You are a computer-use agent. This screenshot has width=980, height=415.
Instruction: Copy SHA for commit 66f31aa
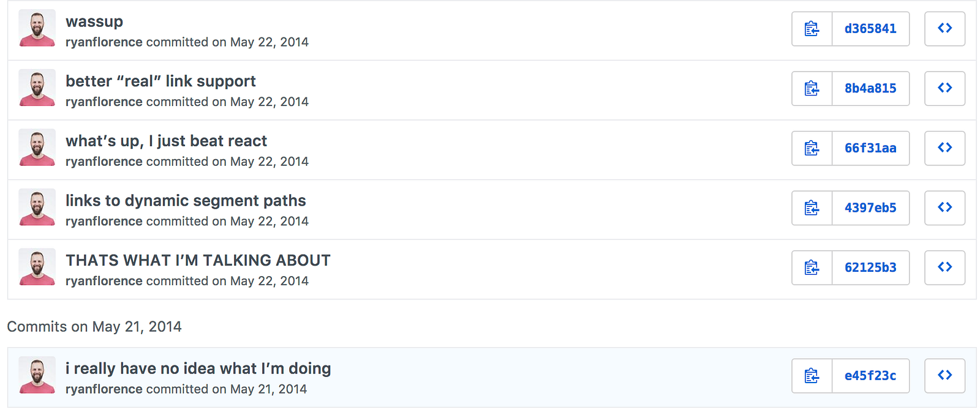pyautogui.click(x=812, y=148)
